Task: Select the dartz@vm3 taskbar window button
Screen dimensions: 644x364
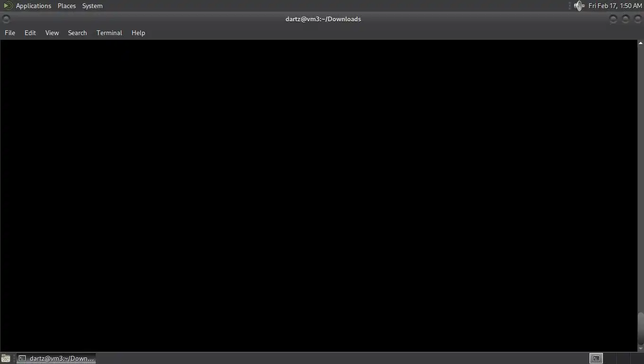Action: (x=56, y=358)
